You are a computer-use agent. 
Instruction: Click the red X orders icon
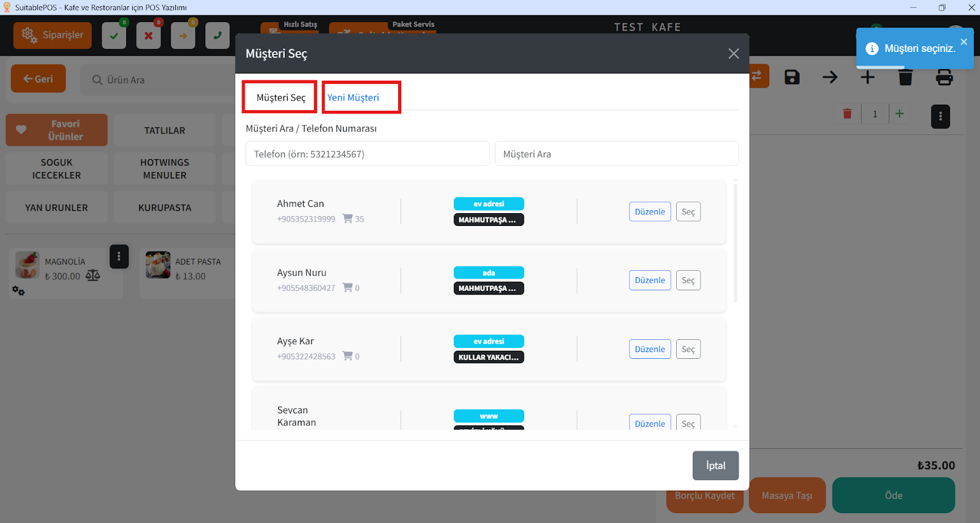point(148,36)
